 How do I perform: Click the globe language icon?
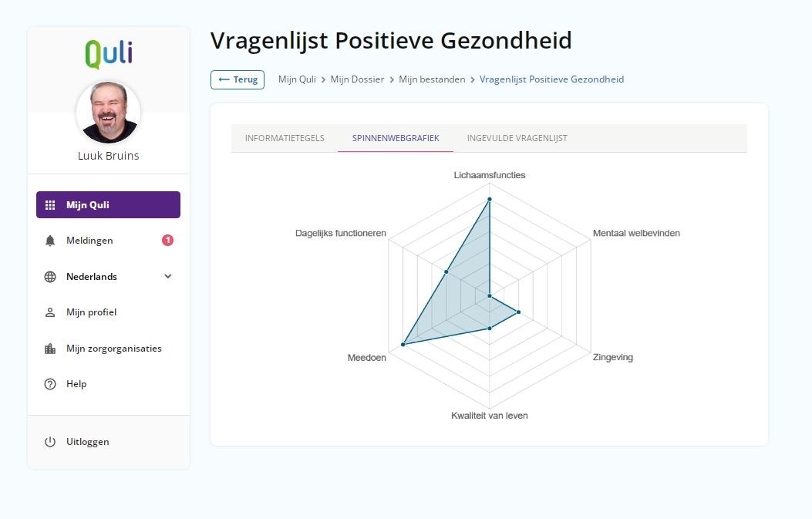click(50, 277)
